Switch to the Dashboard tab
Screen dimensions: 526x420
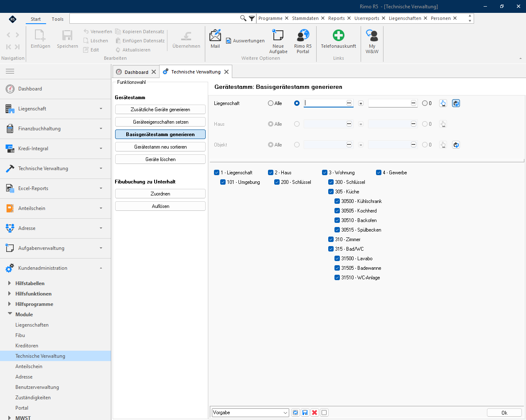132,72
